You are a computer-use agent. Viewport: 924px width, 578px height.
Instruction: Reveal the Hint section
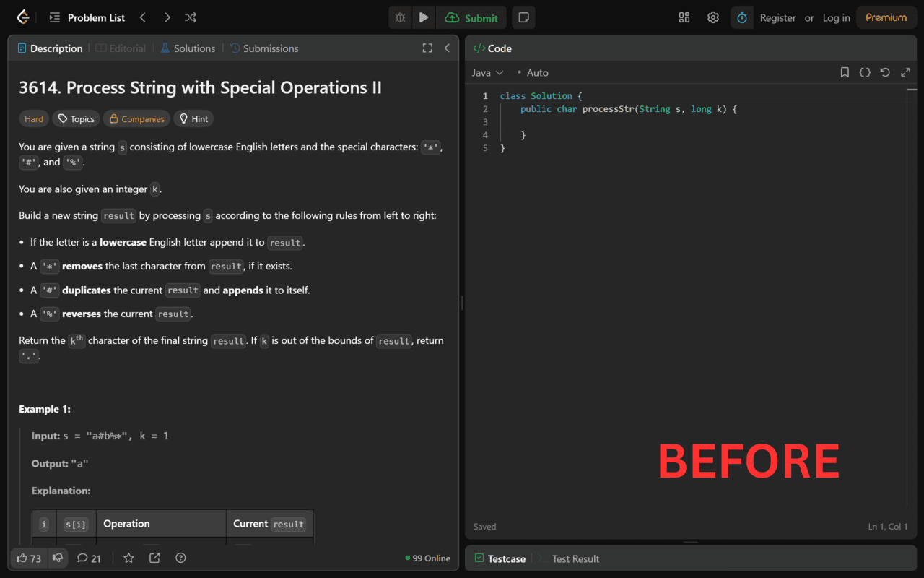pos(193,119)
